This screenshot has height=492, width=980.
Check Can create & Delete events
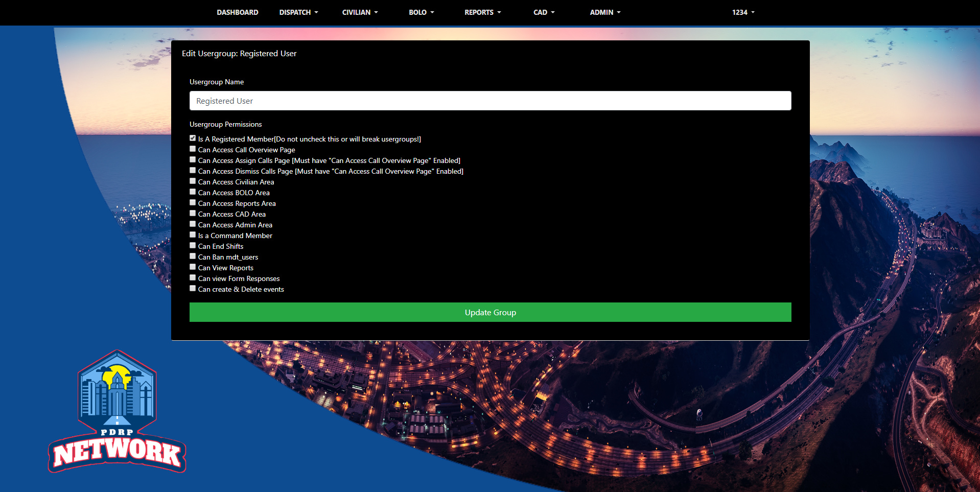193,288
